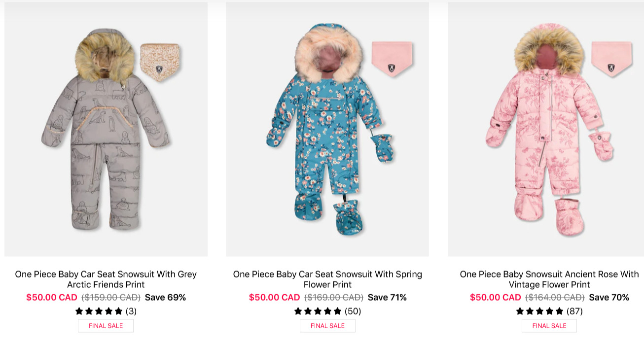Open the grey Arctic Friends snowsuit image
Image resolution: width=644 pixels, height=343 pixels.
[106, 129]
